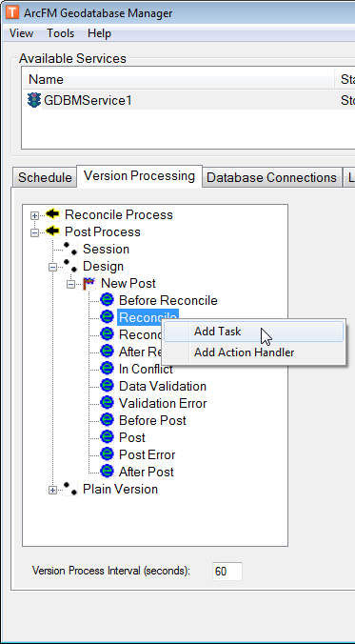Click the Session node icon
Screen dimensions: 355x644
[x=70, y=249]
